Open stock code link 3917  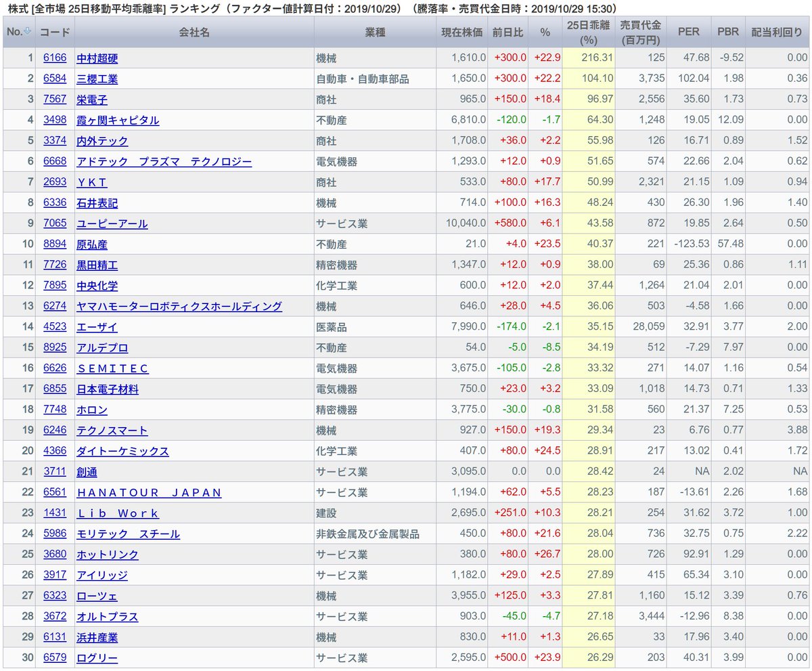click(55, 575)
